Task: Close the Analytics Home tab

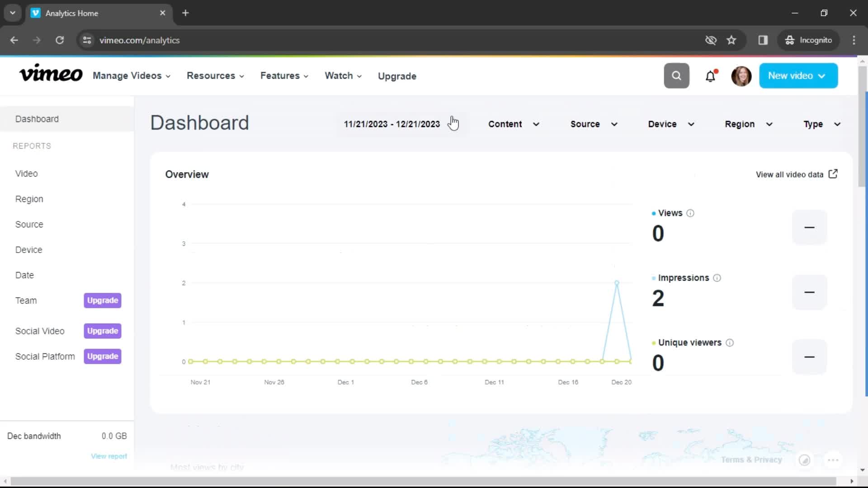Action: point(163,13)
